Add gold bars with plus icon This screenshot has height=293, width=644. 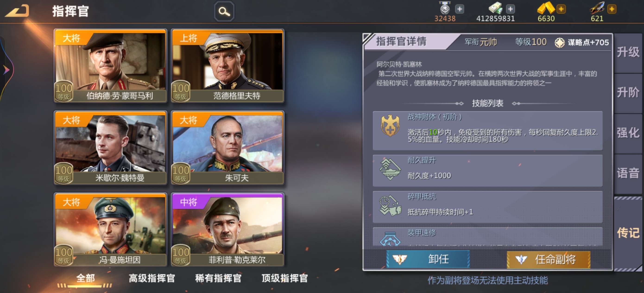click(561, 9)
